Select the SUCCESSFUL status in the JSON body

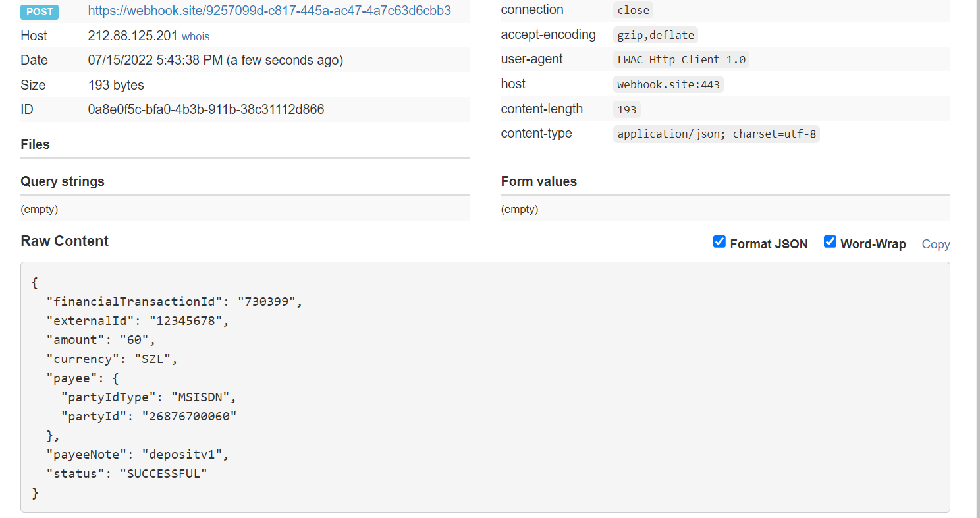pos(165,473)
